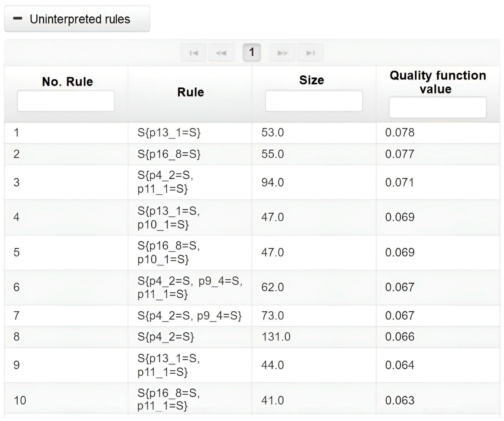The height and width of the screenshot is (421, 504).
Task: Click Quality function value filter field
Action: [438, 107]
